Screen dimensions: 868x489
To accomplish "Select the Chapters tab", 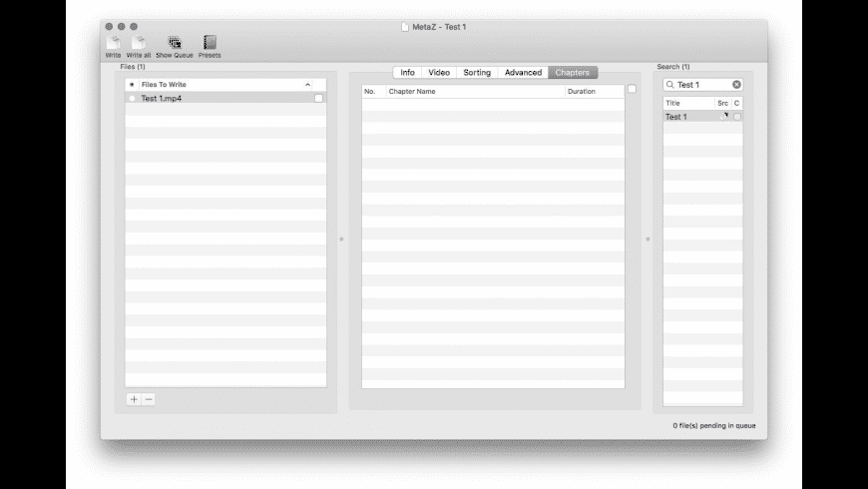I will coord(573,73).
